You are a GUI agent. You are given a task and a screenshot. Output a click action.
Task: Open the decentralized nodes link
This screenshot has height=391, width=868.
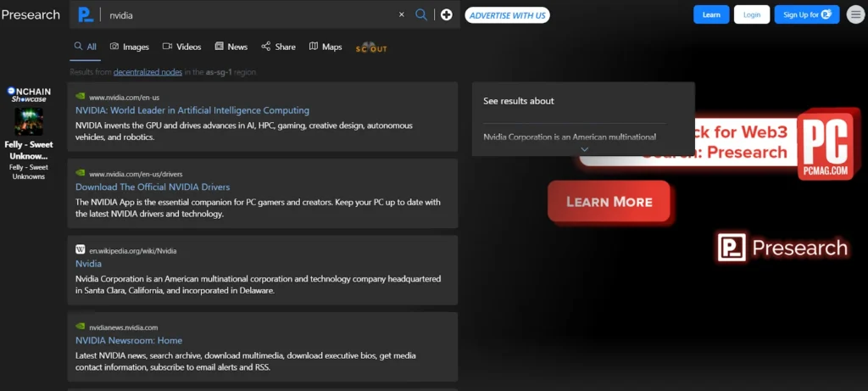pos(147,72)
